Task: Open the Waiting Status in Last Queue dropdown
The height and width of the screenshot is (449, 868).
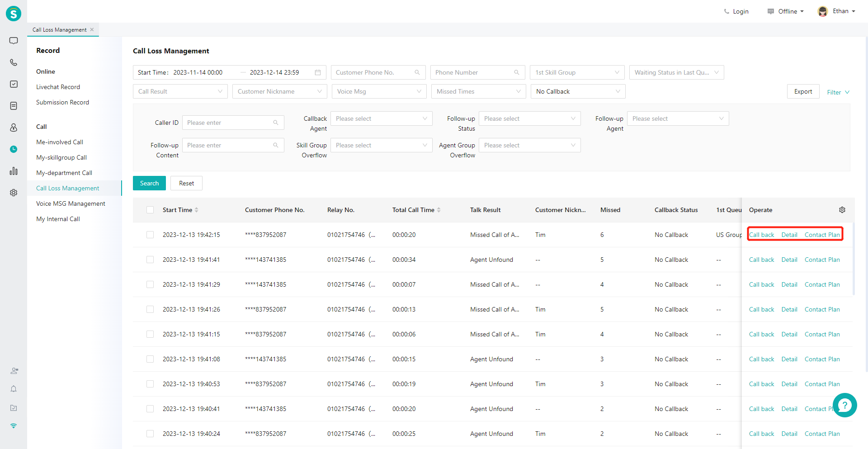Action: (x=677, y=72)
